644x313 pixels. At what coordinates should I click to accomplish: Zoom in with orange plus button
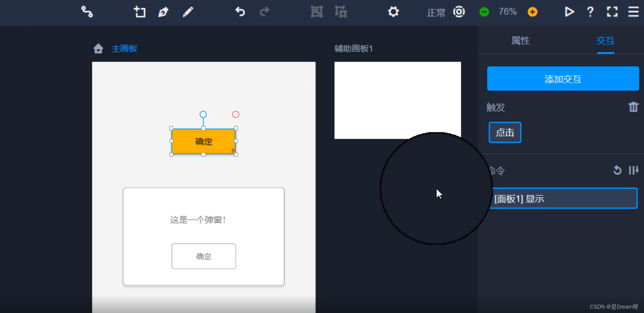532,12
